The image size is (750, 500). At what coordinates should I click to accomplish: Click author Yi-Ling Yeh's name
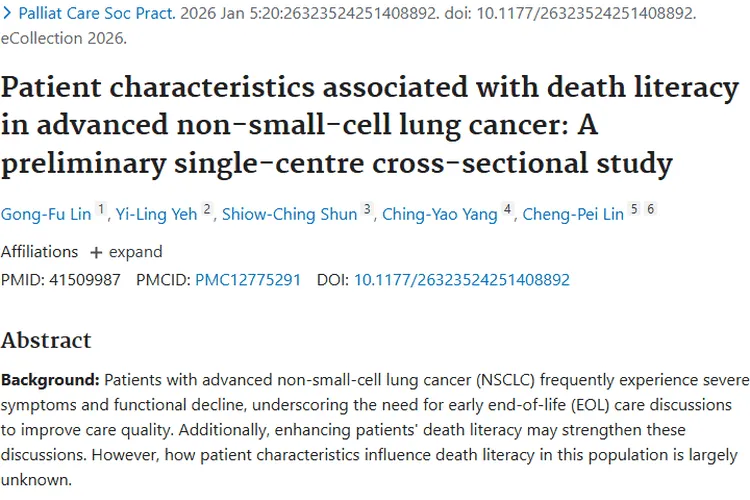coord(158,214)
